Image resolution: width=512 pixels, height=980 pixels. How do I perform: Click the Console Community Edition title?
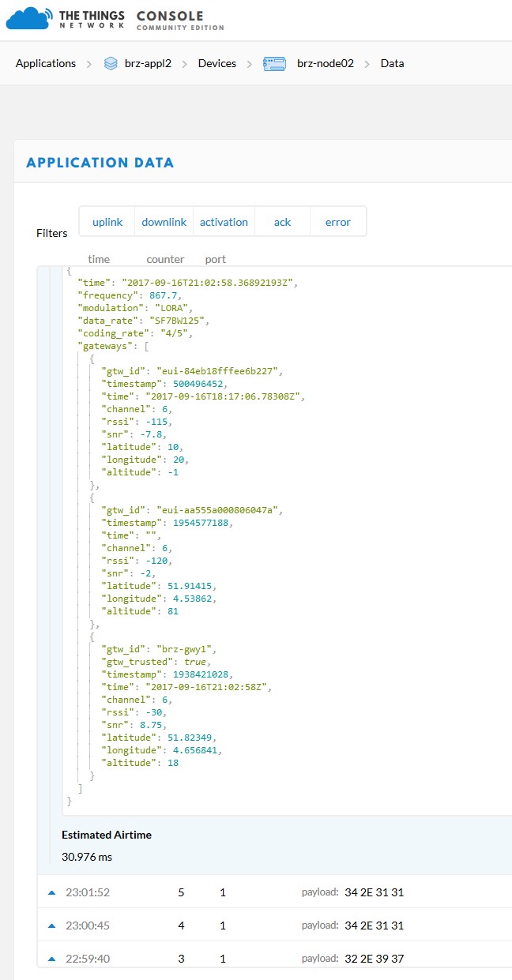click(x=179, y=21)
